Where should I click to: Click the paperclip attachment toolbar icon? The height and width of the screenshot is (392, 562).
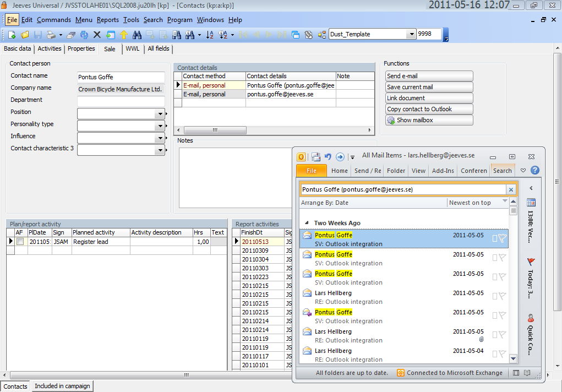pyautogui.click(x=309, y=35)
